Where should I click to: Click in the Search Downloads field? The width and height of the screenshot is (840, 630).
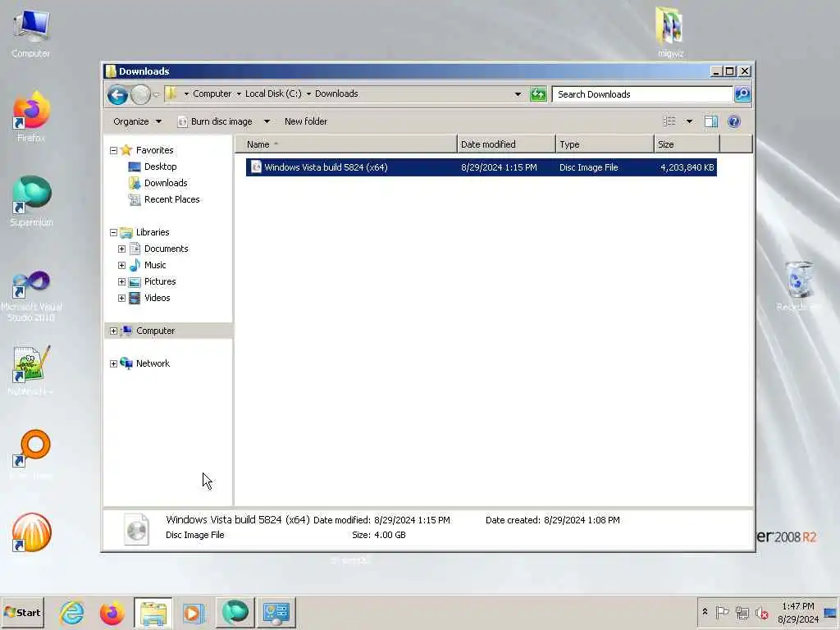(643, 94)
